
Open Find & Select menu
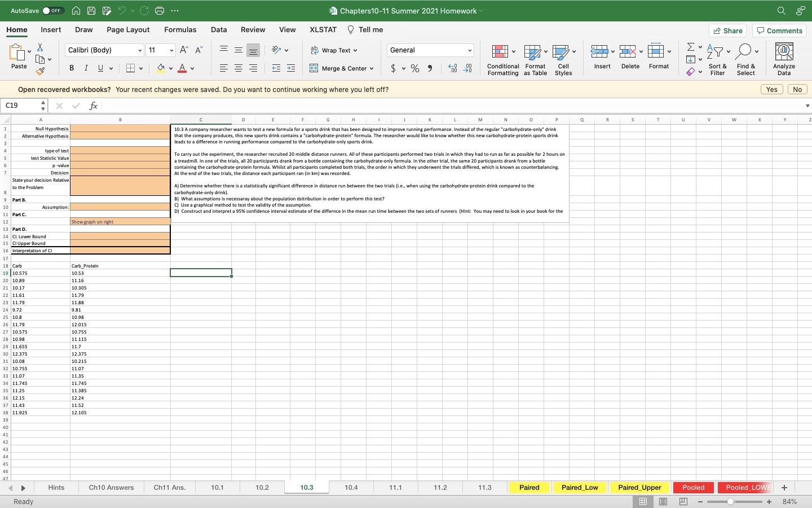745,60
